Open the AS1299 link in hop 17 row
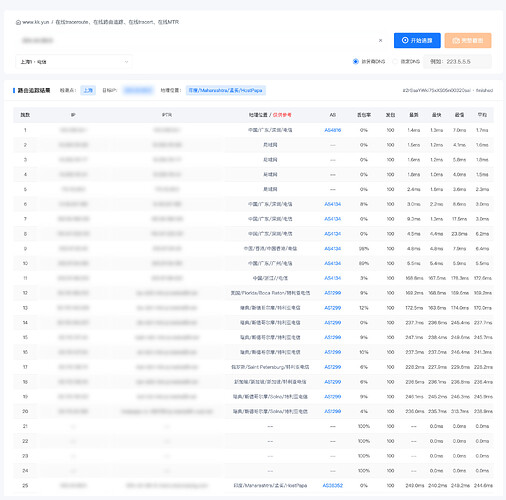 click(333, 367)
